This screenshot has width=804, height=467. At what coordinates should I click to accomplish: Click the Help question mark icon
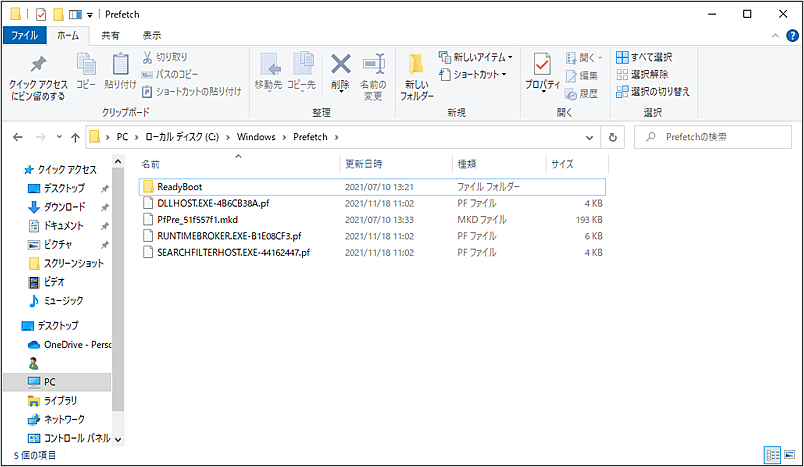pos(792,35)
